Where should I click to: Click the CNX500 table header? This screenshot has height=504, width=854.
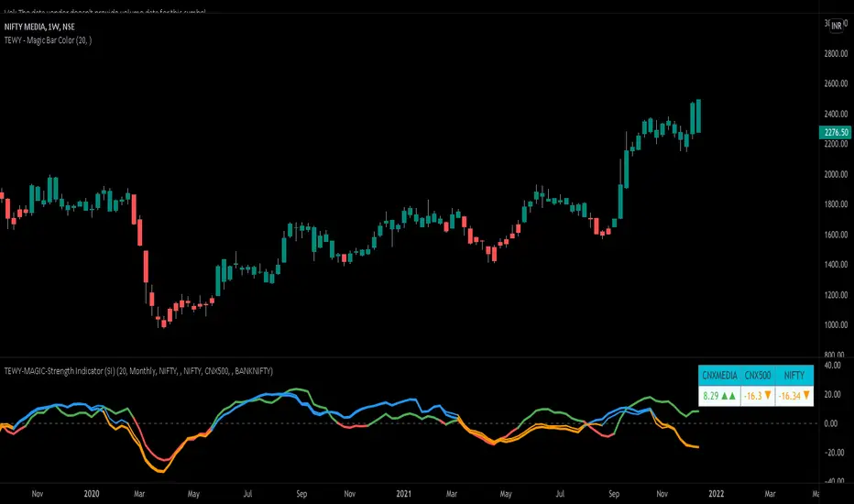[758, 375]
